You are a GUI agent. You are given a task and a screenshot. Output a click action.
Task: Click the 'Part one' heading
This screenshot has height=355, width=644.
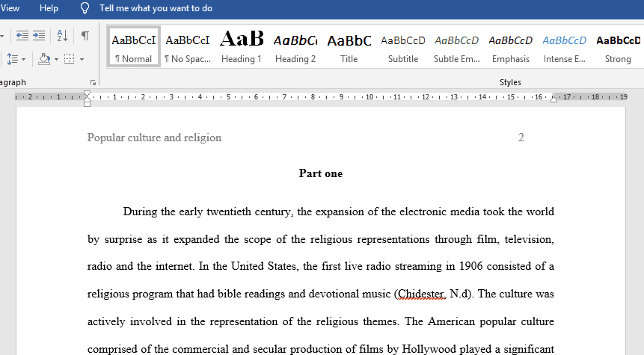click(x=321, y=173)
